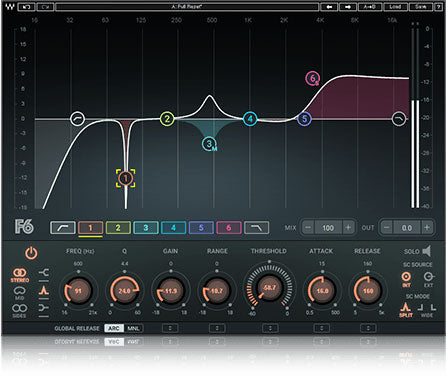Click the Save preset button

(420, 7)
